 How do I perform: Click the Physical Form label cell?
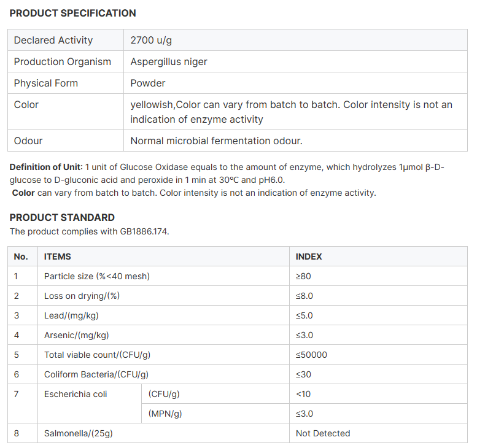(x=46, y=83)
